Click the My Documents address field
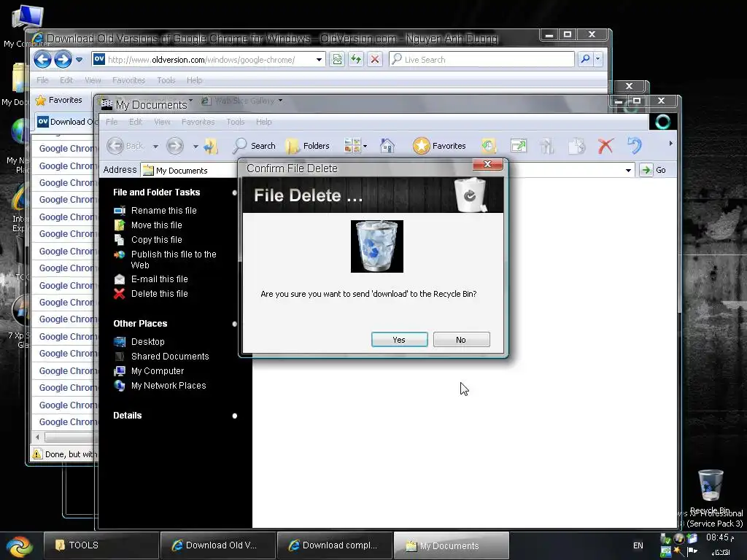The image size is (747, 560). [388, 170]
